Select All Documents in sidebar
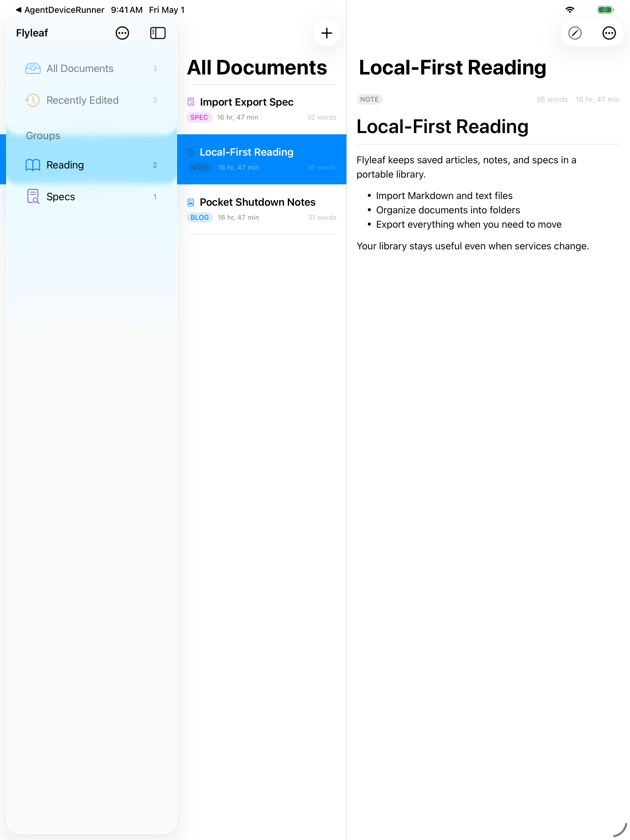630x840 pixels. (92, 68)
